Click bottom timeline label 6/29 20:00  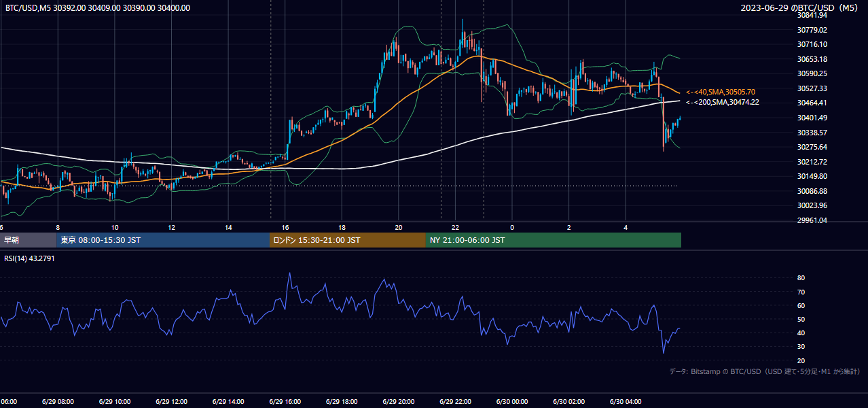coord(399,402)
